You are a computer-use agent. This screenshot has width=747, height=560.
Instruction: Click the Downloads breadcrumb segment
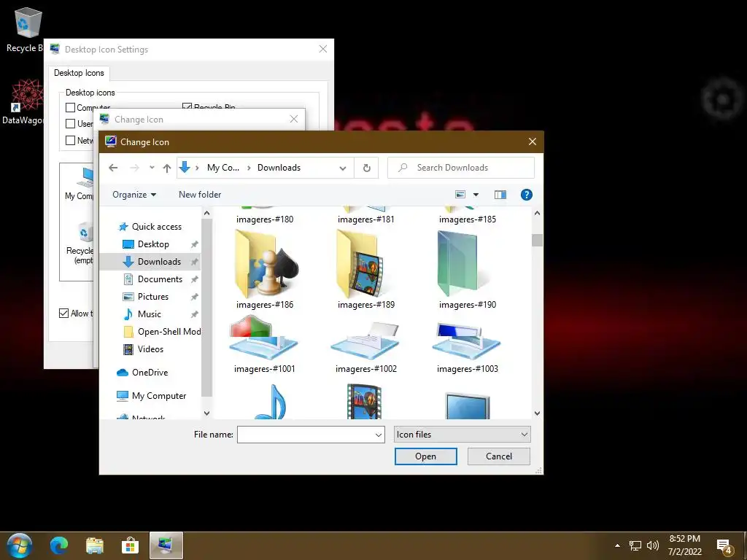click(279, 168)
